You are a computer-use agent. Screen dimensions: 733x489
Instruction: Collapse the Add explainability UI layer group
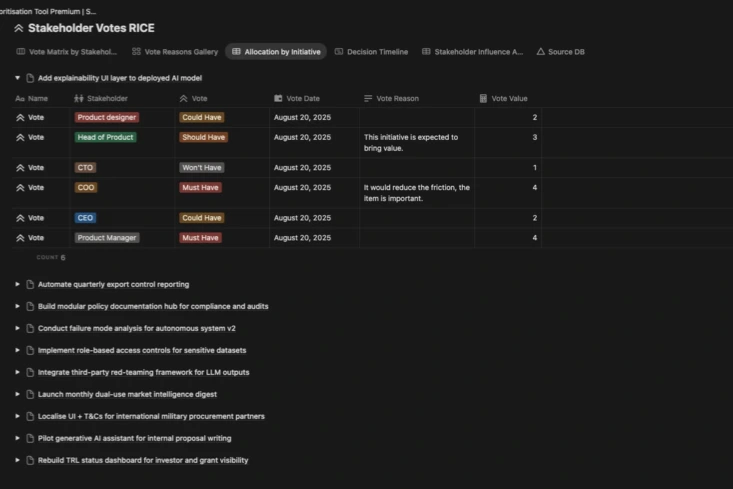[17, 78]
